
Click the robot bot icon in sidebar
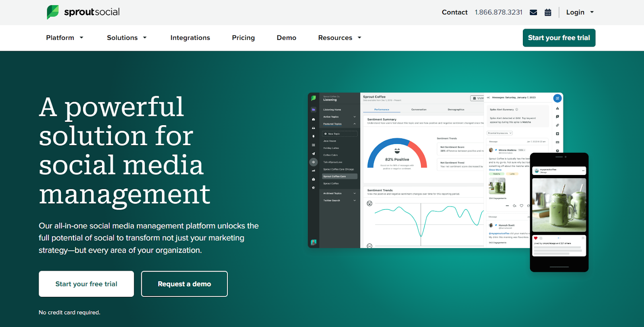[x=314, y=179]
